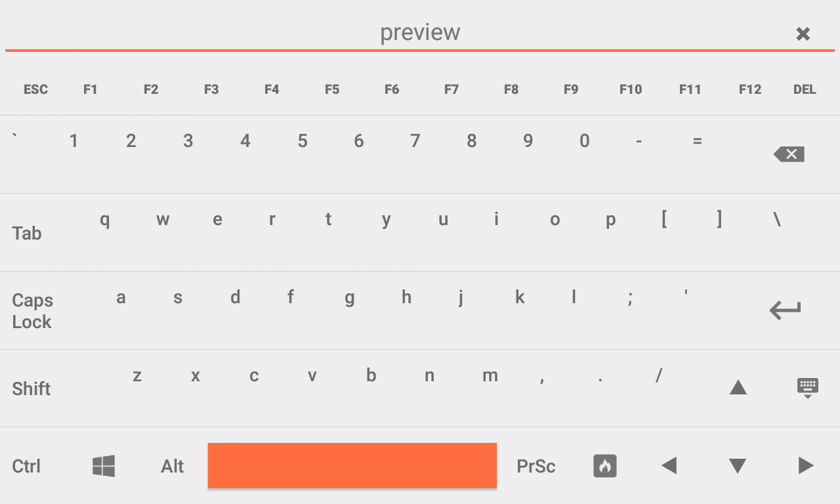840x504 pixels.
Task: Toggle the Ctrl modifier key
Action: pyautogui.click(x=26, y=466)
